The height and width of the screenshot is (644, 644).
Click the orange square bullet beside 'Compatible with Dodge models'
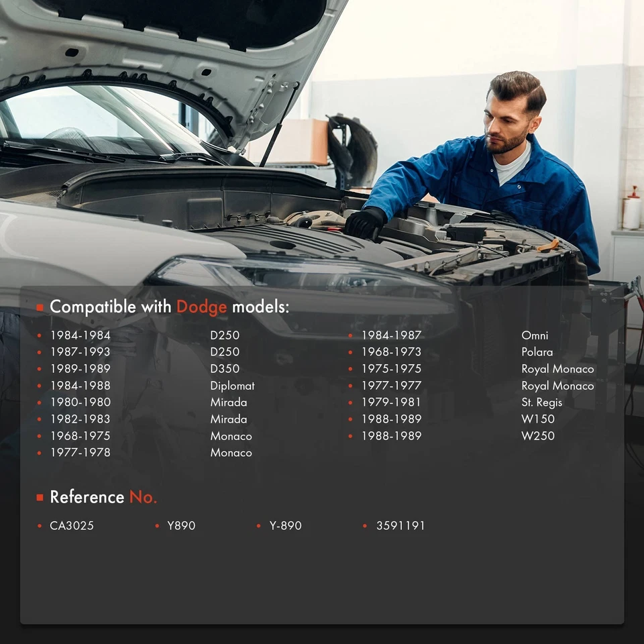coord(40,307)
